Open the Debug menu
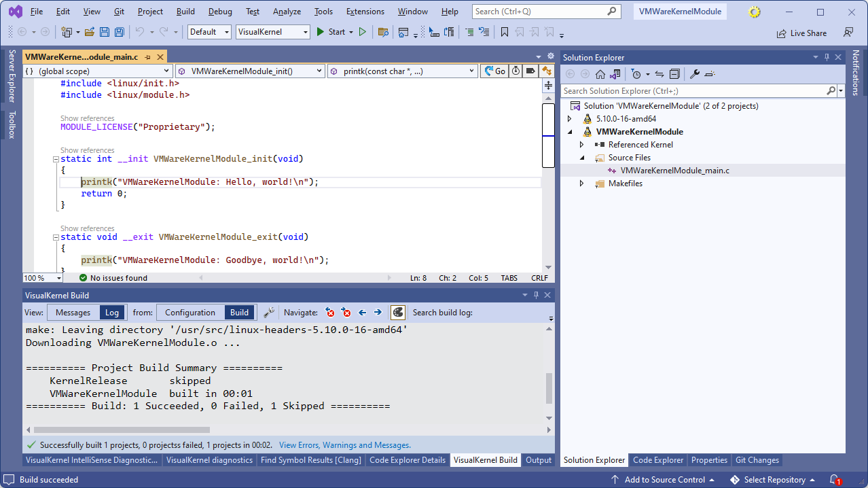868x488 pixels. click(x=220, y=12)
